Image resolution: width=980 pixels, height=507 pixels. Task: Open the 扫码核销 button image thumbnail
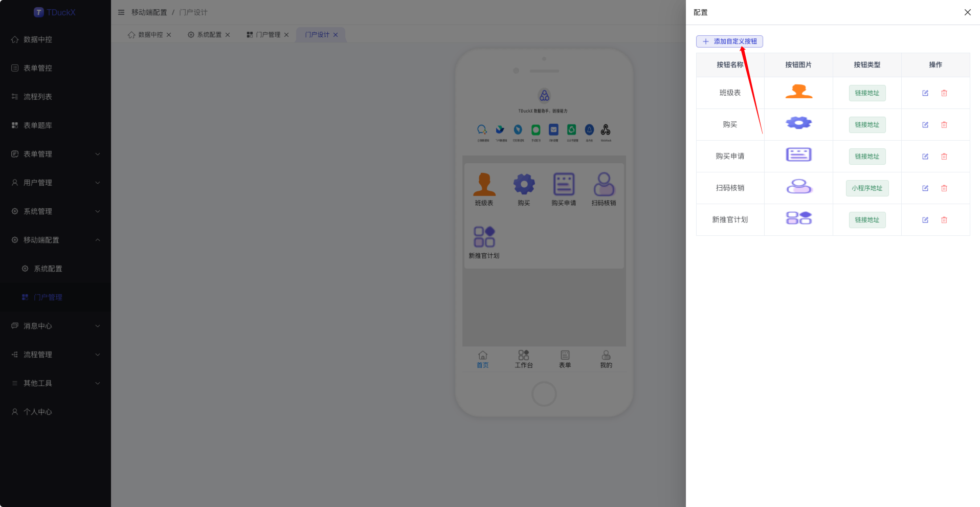click(x=798, y=186)
